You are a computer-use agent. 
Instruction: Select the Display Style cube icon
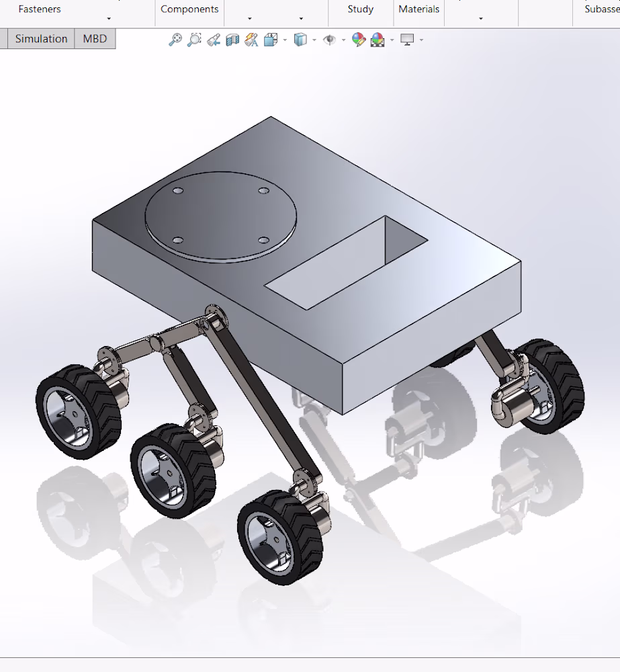click(x=300, y=40)
